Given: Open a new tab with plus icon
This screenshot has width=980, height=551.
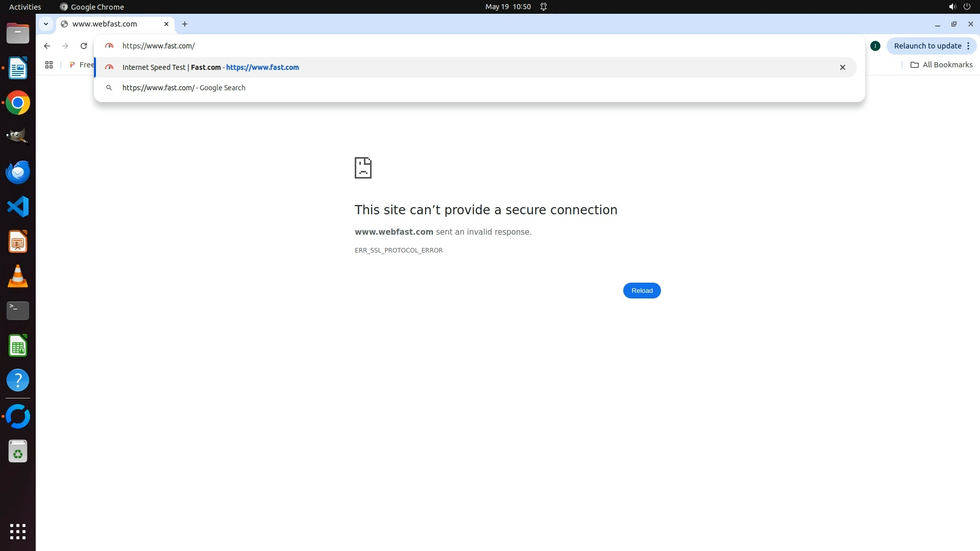Looking at the screenshot, I should (x=185, y=24).
